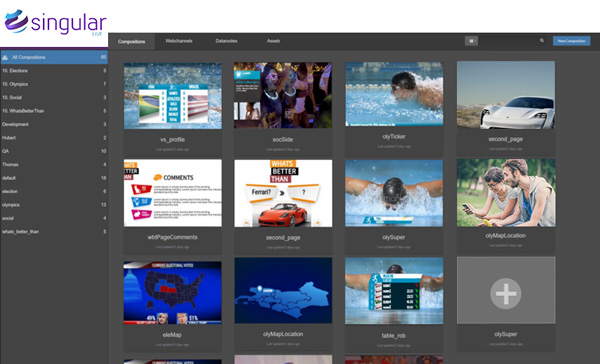Screen dimensions: 600x364
Task: Click in the search input field
Action: [509, 41]
